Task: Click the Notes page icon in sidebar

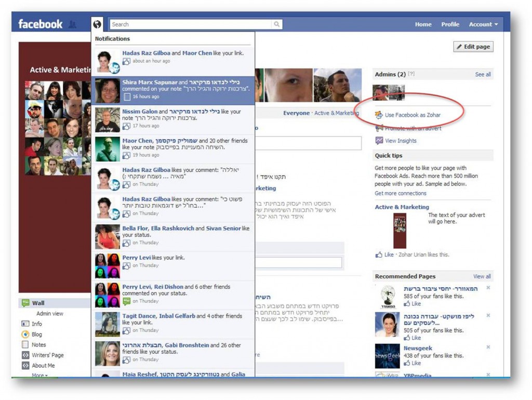Action: (x=25, y=345)
